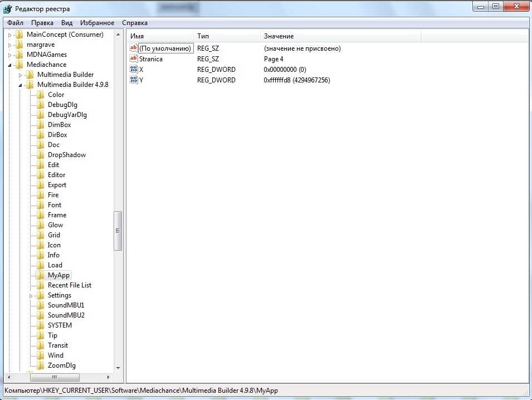532x400 pixels.
Task: Open the Файл menu
Action: 15,23
